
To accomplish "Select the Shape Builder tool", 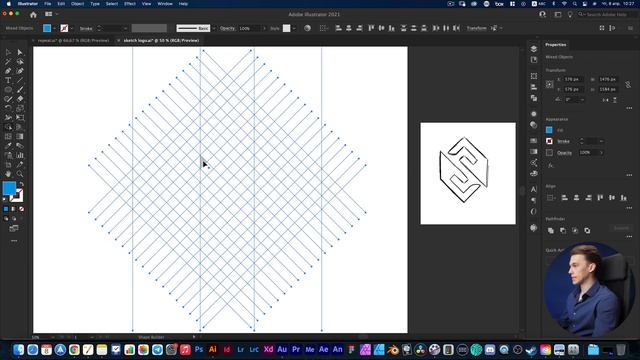I will click(8, 127).
